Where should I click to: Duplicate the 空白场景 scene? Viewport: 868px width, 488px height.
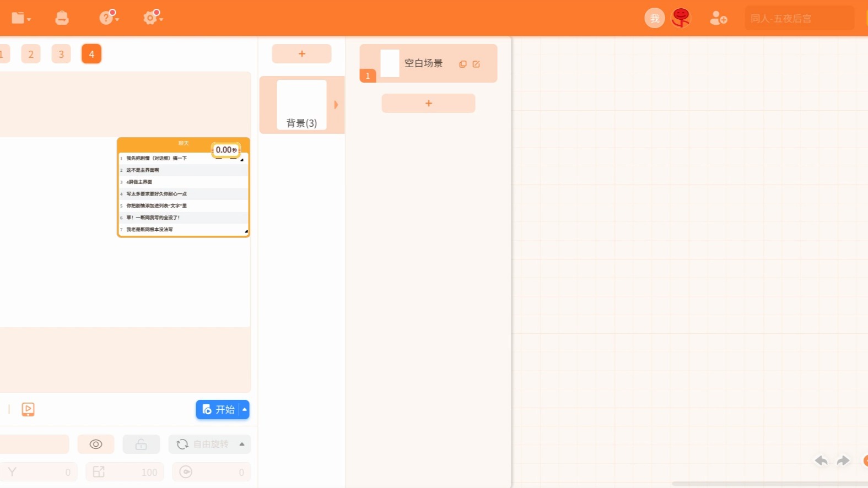pos(463,64)
